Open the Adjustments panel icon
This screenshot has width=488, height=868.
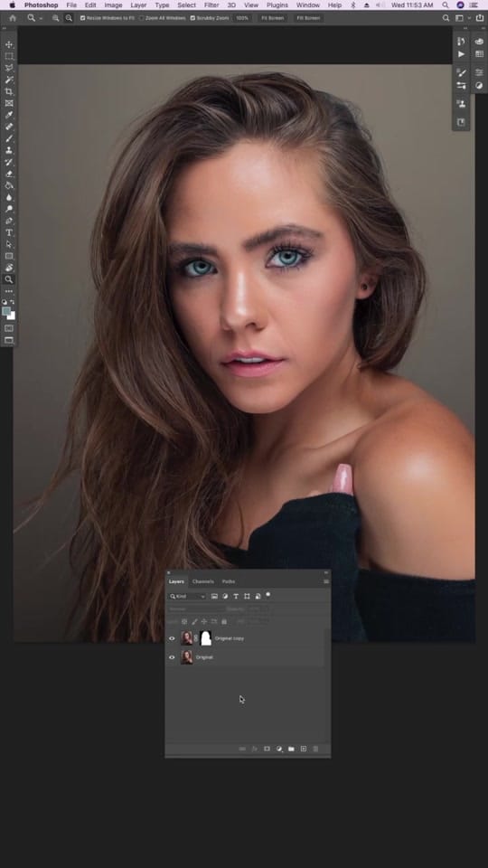click(479, 86)
